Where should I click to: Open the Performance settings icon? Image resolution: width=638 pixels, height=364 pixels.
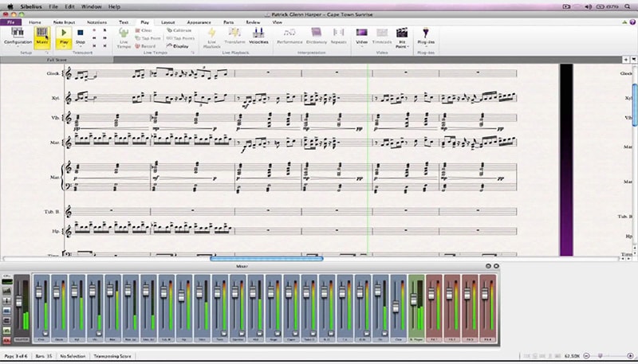tap(289, 33)
